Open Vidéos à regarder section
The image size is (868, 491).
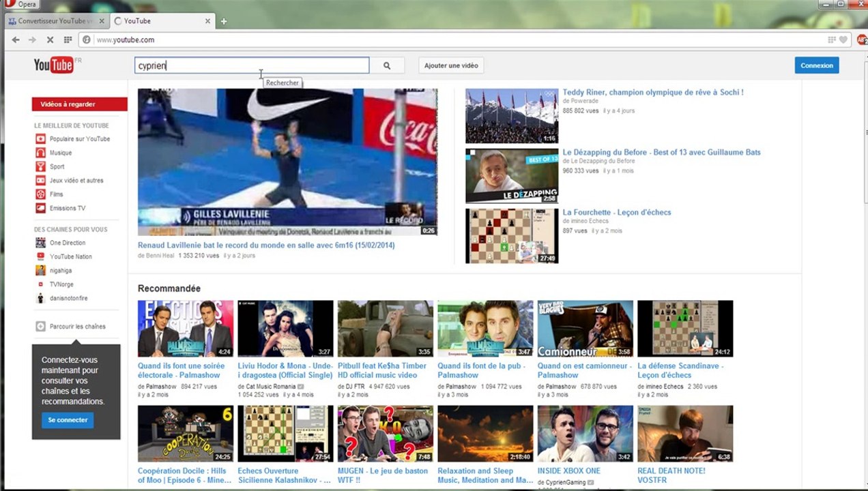click(79, 104)
